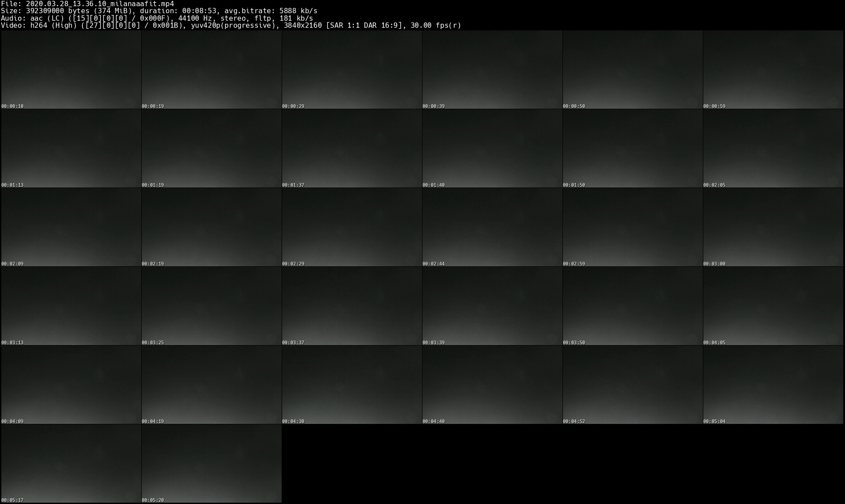
Task: Open the frame stamped 00:02:05
Action: [773, 148]
